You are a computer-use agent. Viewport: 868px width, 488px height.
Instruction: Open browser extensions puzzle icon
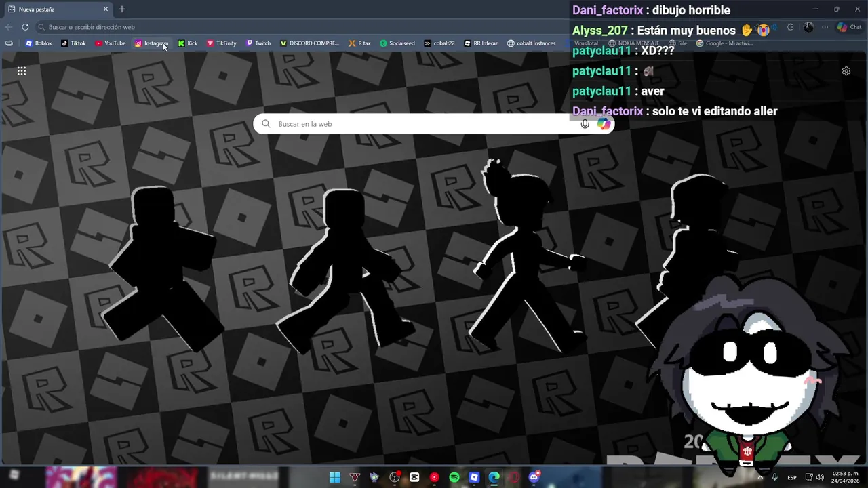point(790,27)
